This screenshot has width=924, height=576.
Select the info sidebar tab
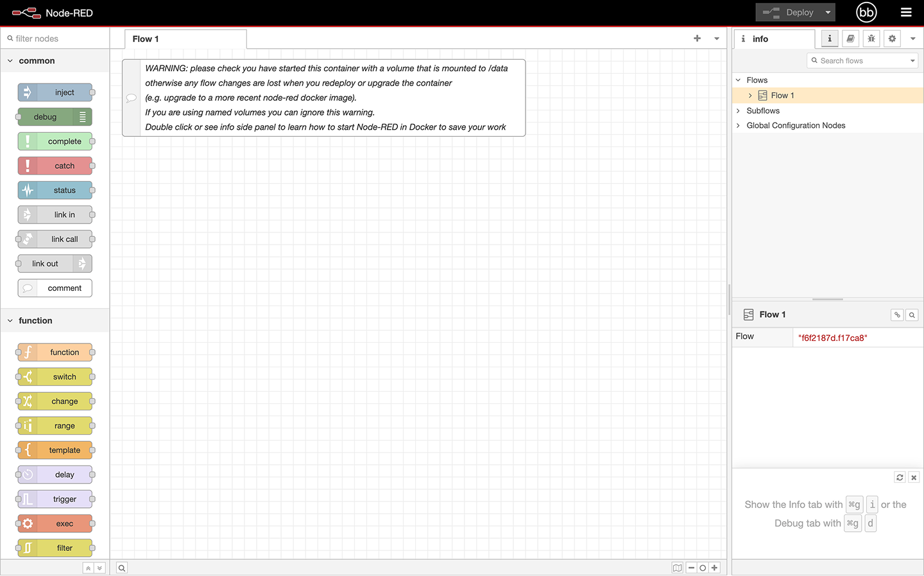click(773, 39)
